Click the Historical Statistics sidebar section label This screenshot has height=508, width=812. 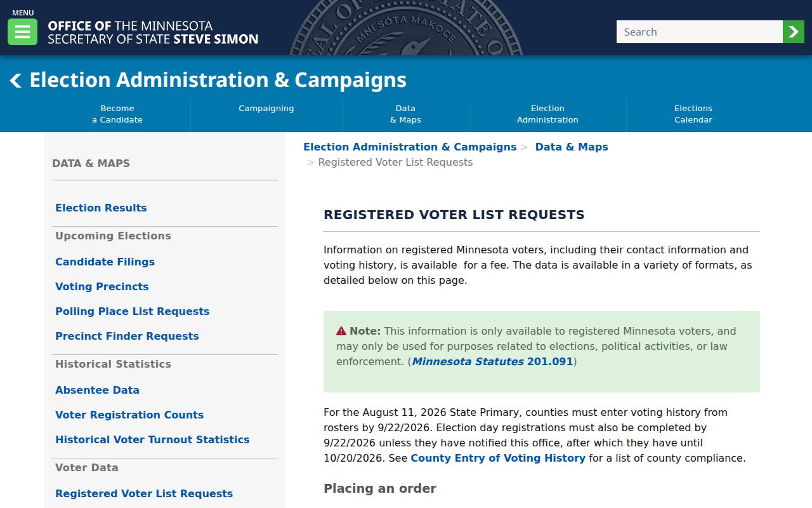coord(113,364)
